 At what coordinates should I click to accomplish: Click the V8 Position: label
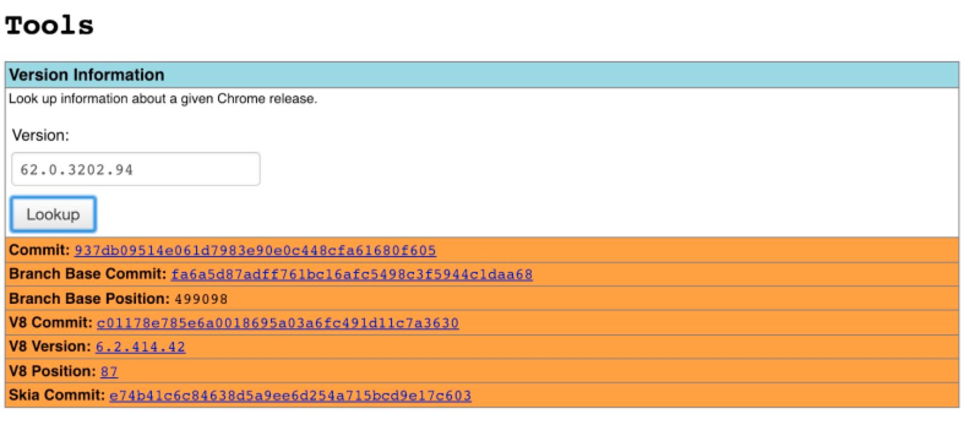coord(52,371)
